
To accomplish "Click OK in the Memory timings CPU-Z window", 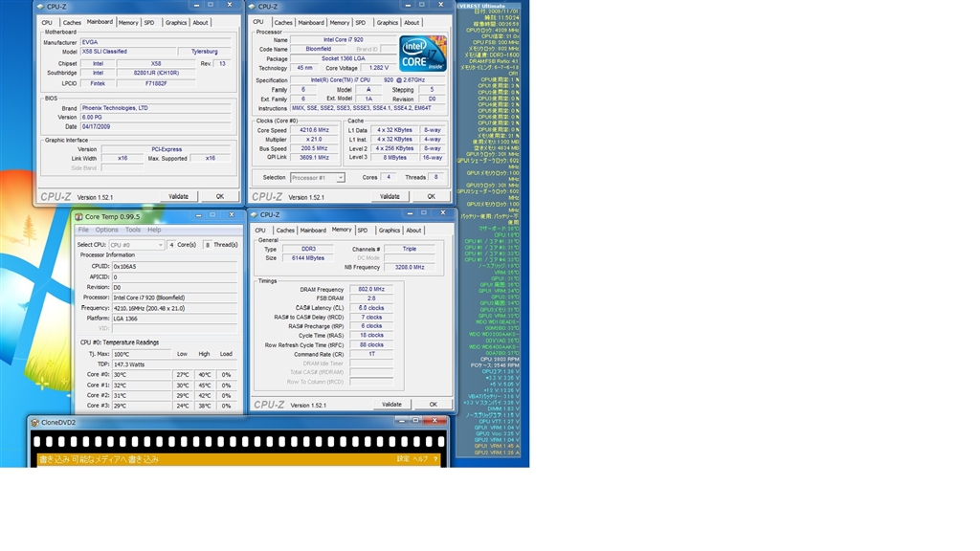I will click(x=434, y=405).
